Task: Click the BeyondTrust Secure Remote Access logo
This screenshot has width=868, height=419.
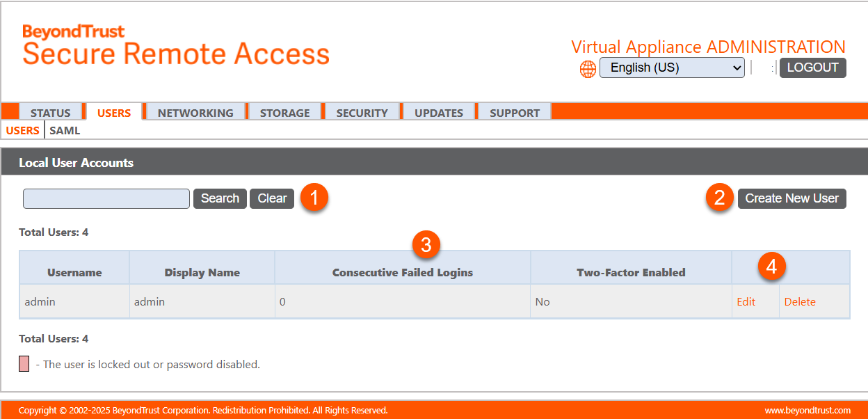Action: (176, 45)
